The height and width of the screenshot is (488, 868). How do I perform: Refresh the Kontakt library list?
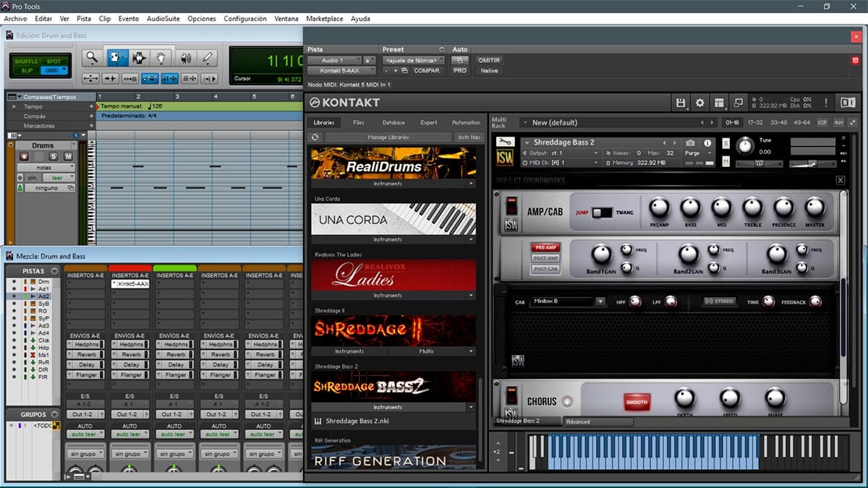pyautogui.click(x=315, y=137)
